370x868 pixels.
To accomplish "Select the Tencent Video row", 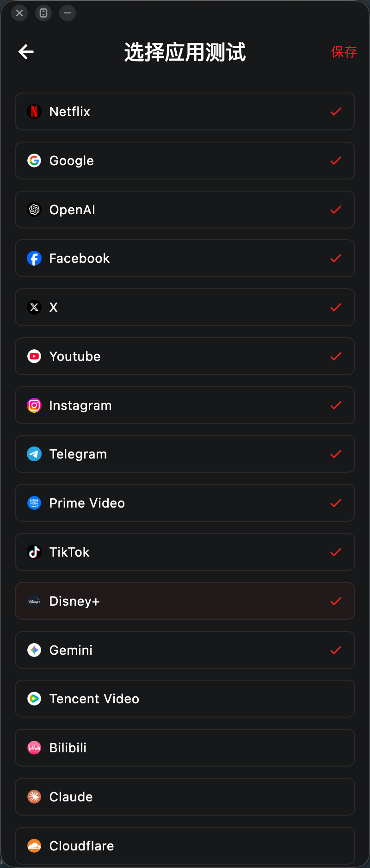I will click(x=185, y=699).
